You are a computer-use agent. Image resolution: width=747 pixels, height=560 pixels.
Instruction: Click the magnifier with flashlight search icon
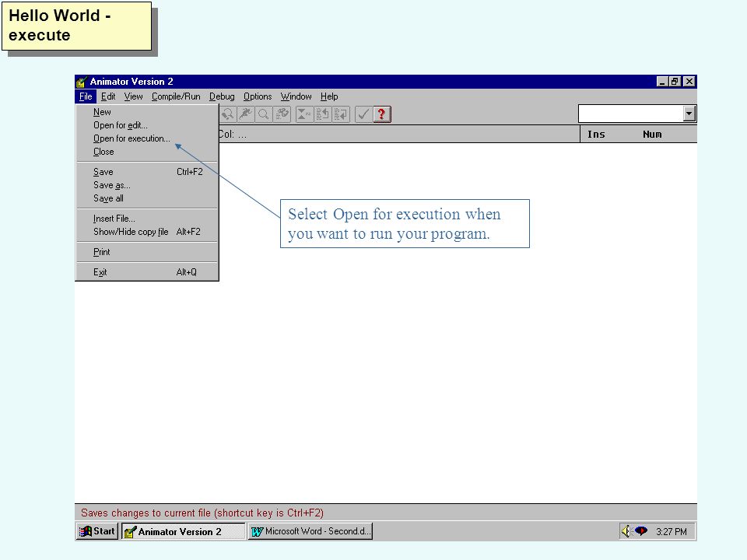pos(228,114)
